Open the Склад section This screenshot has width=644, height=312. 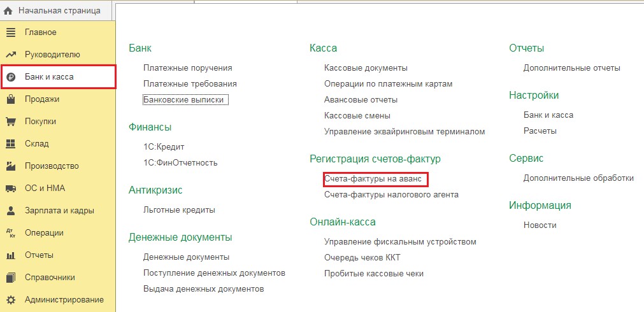coord(58,144)
